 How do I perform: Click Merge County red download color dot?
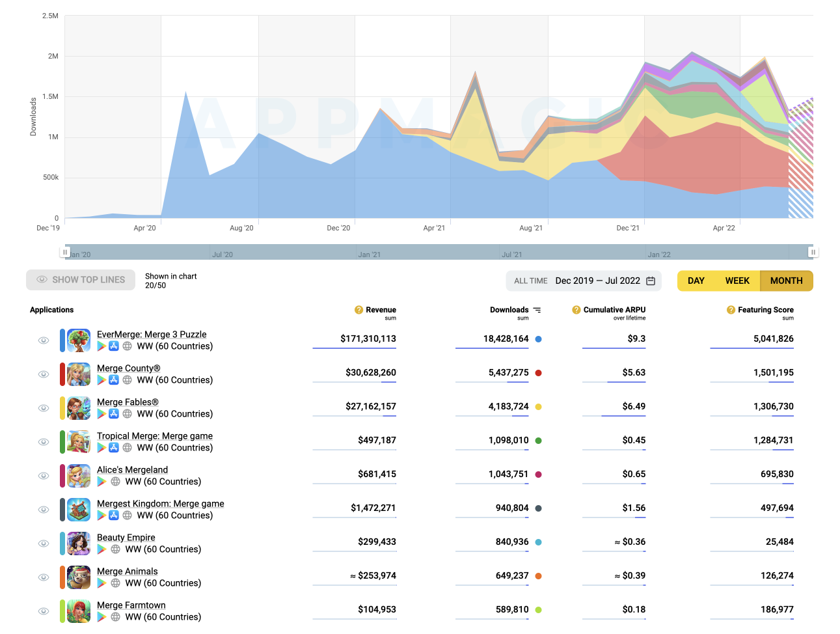tap(538, 373)
